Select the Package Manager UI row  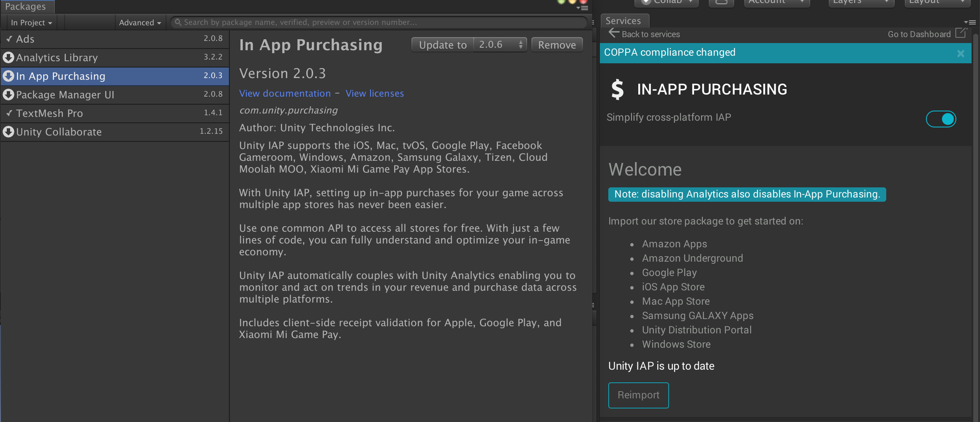114,95
